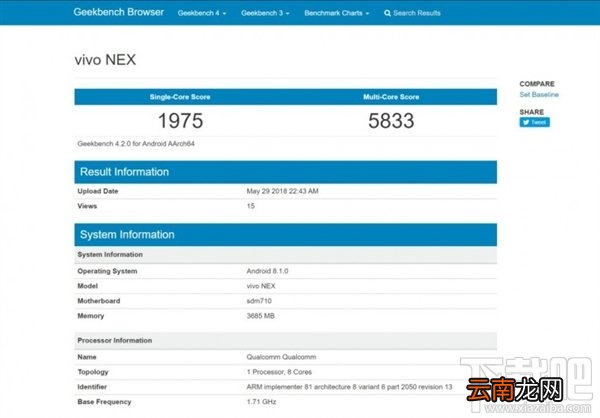
Task: Select the Qualcomm Qualcomm name value
Action: 281,357
